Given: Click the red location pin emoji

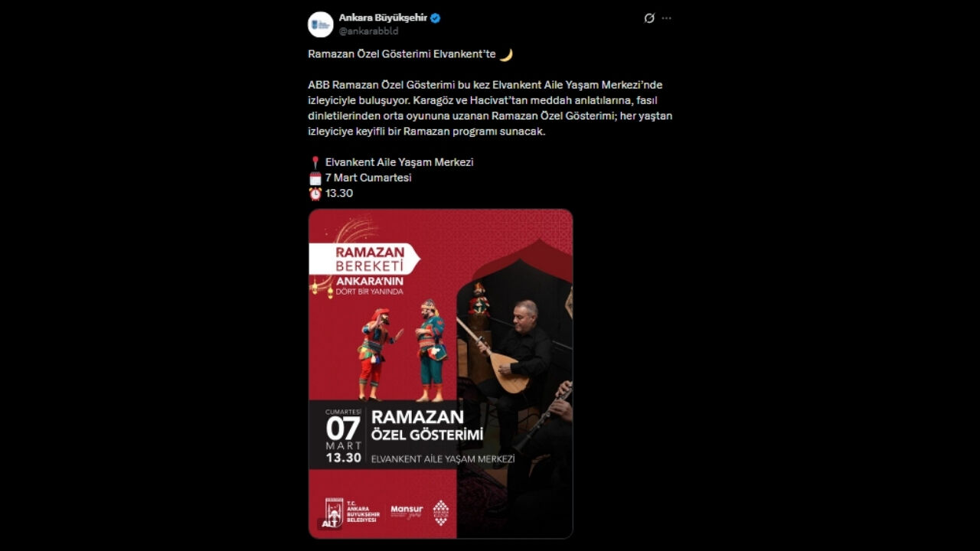Looking at the screenshot, I should coord(315,162).
